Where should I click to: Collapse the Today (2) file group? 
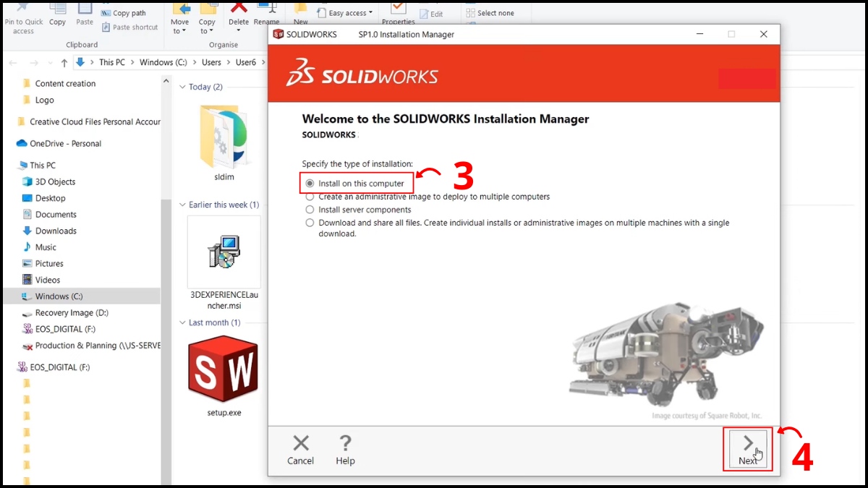point(182,87)
